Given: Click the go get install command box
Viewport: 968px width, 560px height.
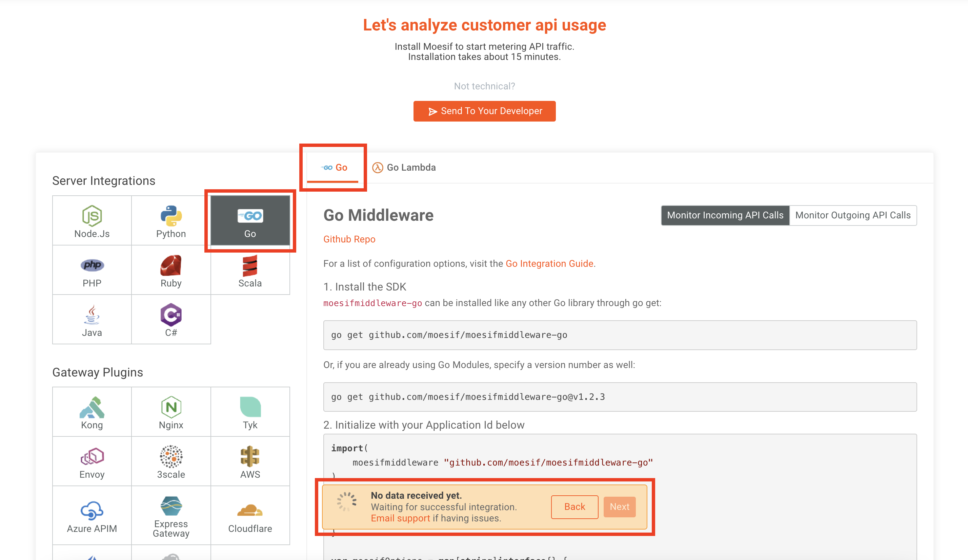Looking at the screenshot, I should click(x=620, y=335).
